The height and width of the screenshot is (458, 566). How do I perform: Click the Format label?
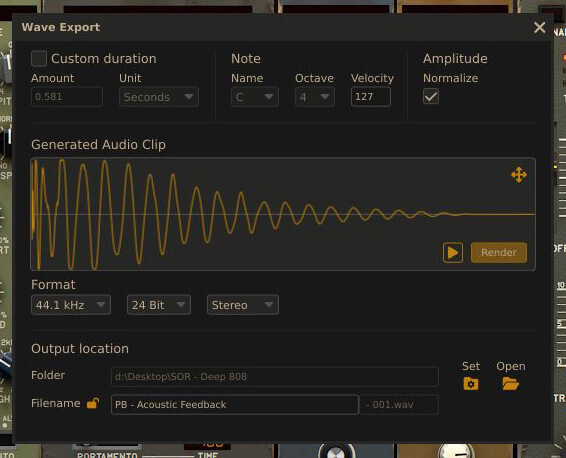[53, 284]
